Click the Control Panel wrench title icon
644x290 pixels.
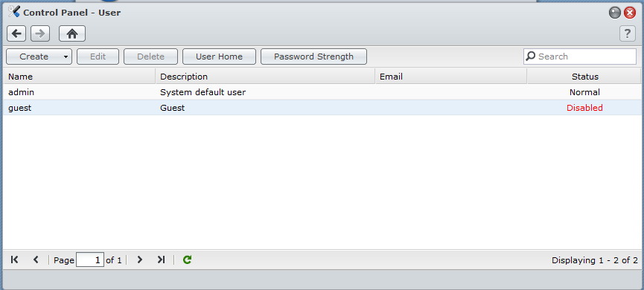(x=14, y=12)
